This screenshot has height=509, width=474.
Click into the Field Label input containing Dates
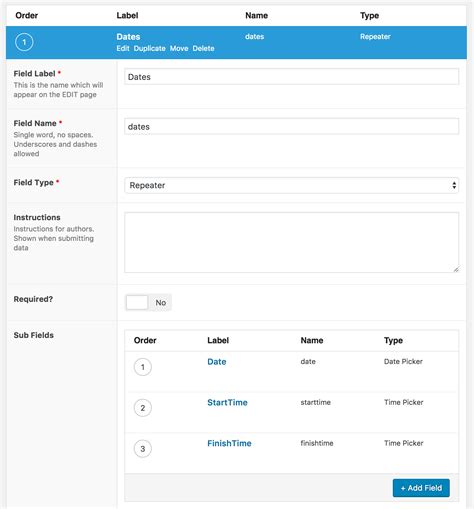pyautogui.click(x=291, y=77)
